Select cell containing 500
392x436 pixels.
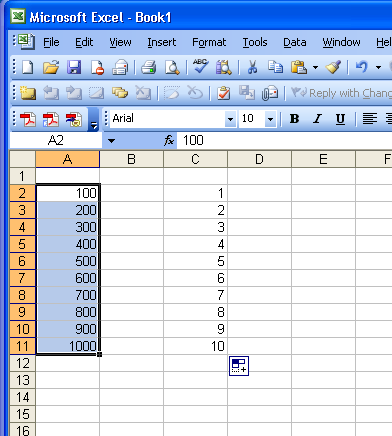tap(68, 261)
